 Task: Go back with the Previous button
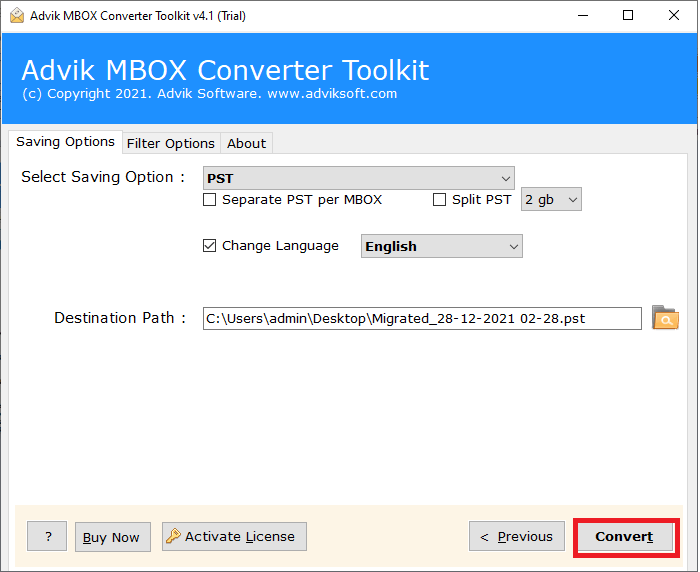point(517,536)
